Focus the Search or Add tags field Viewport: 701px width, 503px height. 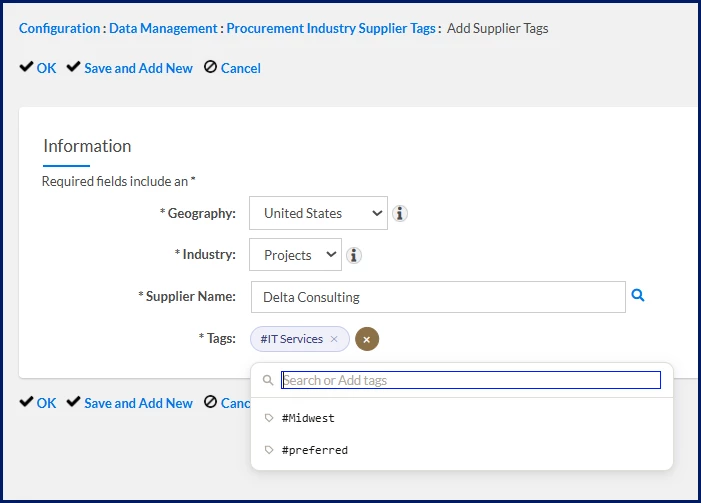point(470,380)
